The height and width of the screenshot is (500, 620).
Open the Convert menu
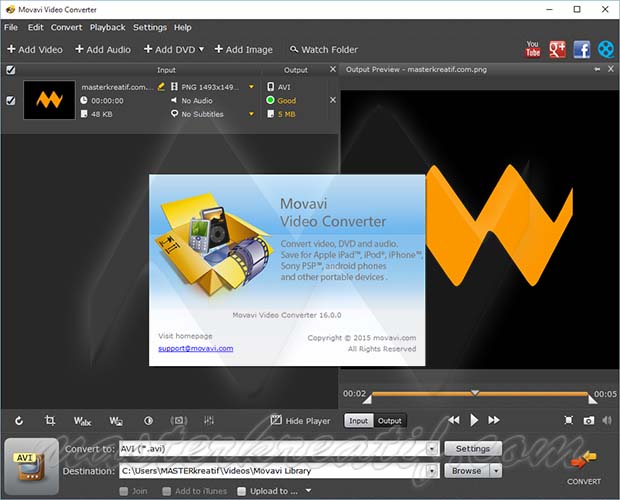pos(66,27)
